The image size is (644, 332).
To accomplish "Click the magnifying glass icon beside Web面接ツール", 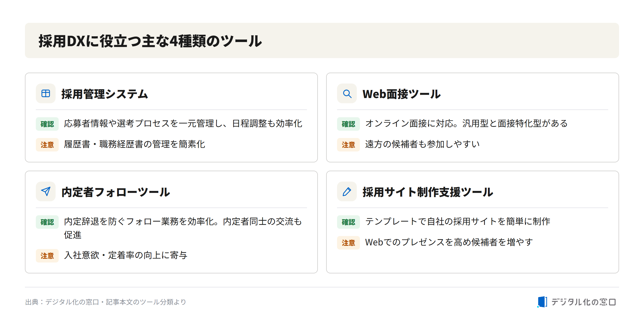I will [x=347, y=93].
